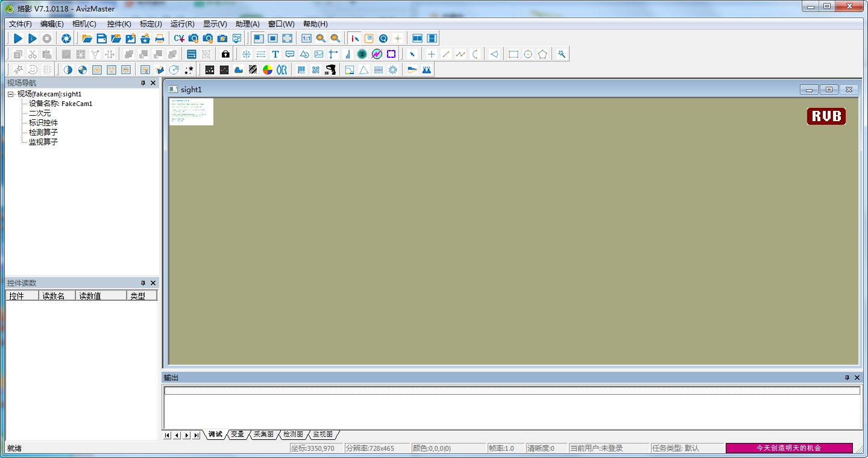The width and height of the screenshot is (868, 458).
Task: Pin the 视场导航 panel using pushpin
Action: pos(143,83)
